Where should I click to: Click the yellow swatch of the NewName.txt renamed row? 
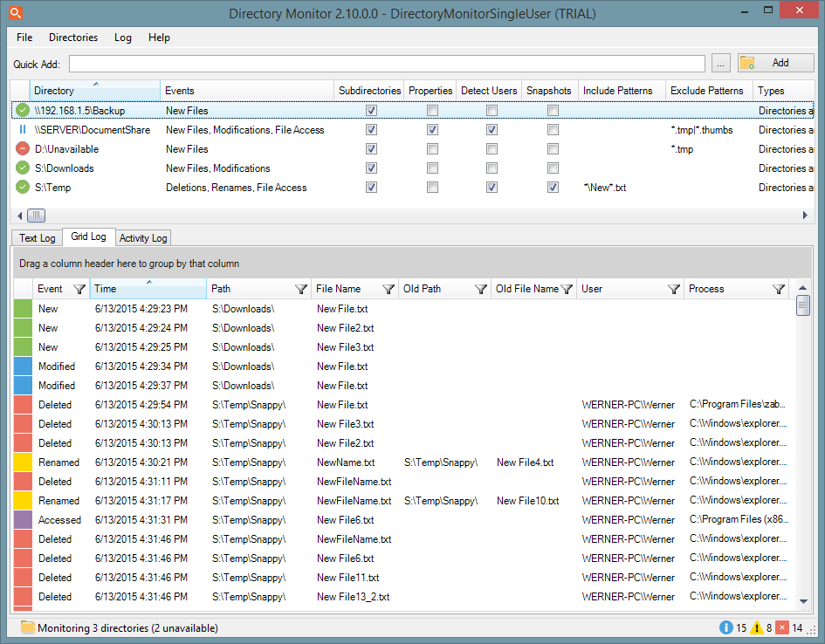[24, 462]
